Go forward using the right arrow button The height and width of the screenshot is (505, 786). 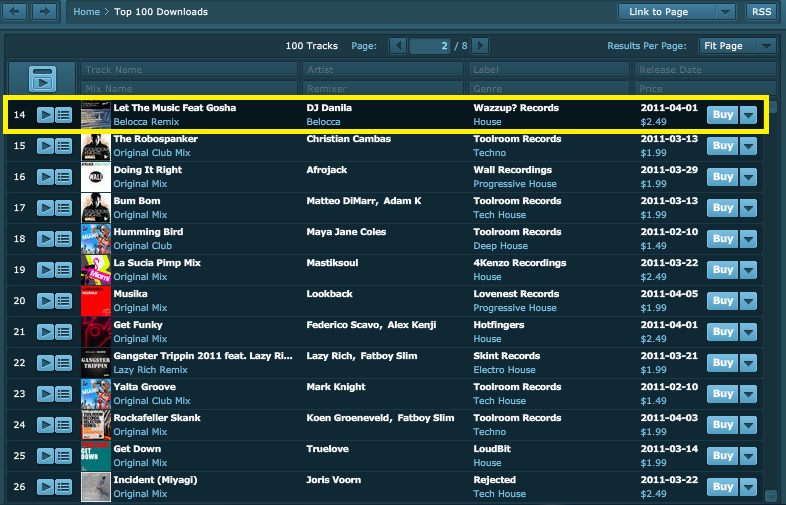click(x=44, y=11)
